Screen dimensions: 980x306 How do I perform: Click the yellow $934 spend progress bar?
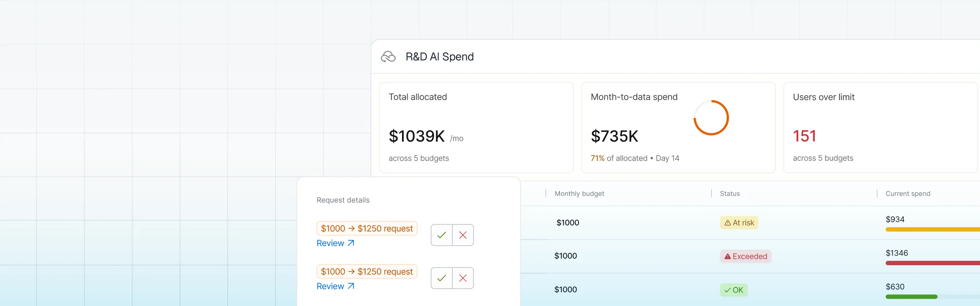tap(933, 229)
